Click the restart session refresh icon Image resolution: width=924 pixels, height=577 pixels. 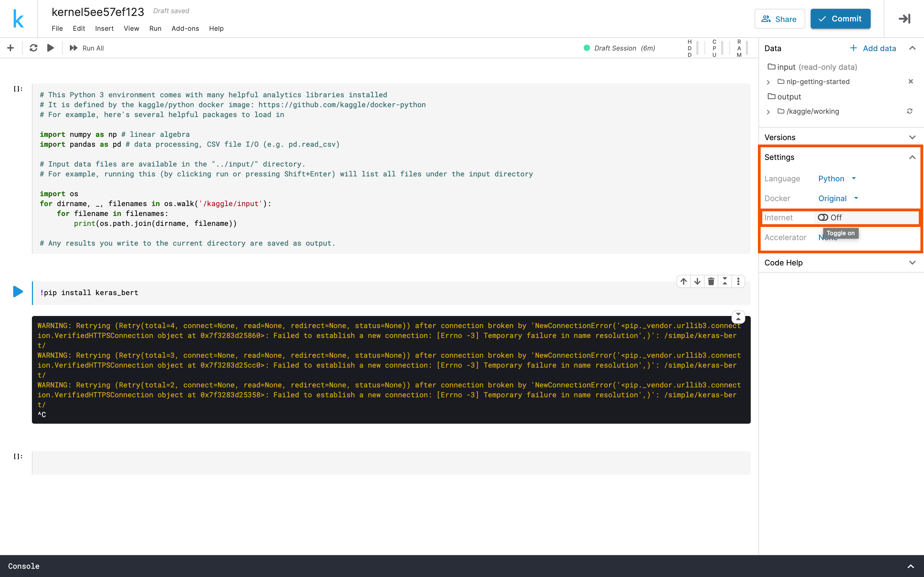click(x=33, y=48)
